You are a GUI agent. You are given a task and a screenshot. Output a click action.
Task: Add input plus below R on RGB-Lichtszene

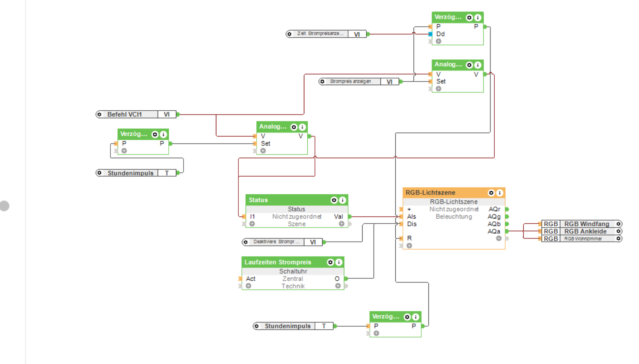(409, 246)
